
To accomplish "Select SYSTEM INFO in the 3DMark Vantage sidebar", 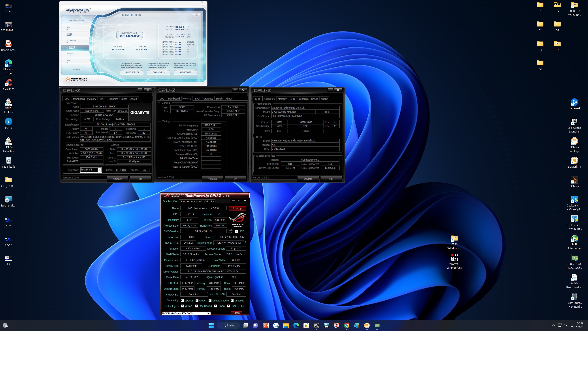I will tap(71, 41).
